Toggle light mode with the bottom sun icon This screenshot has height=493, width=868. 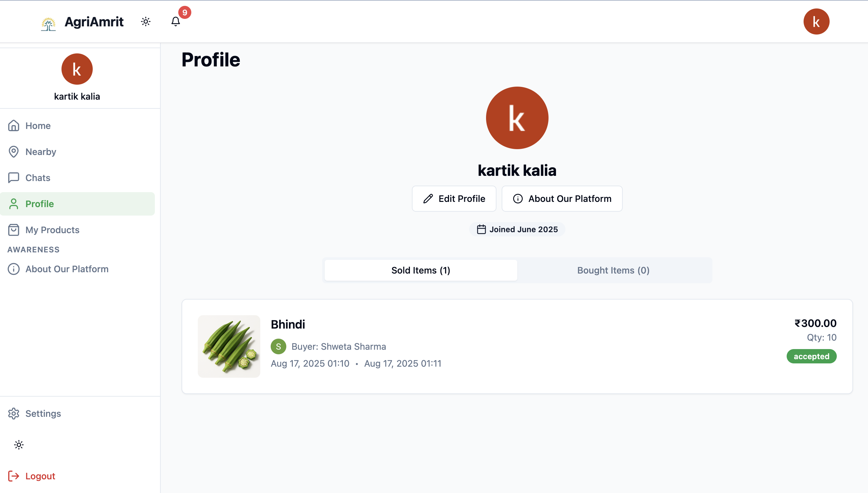click(19, 444)
